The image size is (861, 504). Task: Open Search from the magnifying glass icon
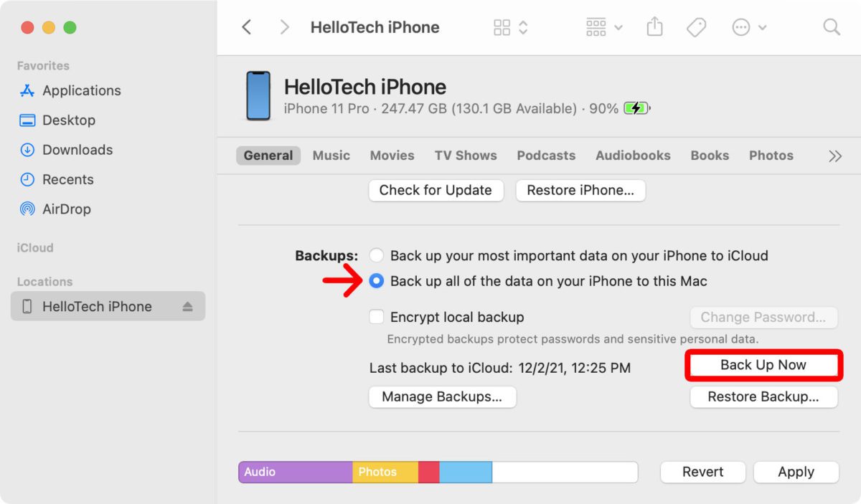point(831,27)
